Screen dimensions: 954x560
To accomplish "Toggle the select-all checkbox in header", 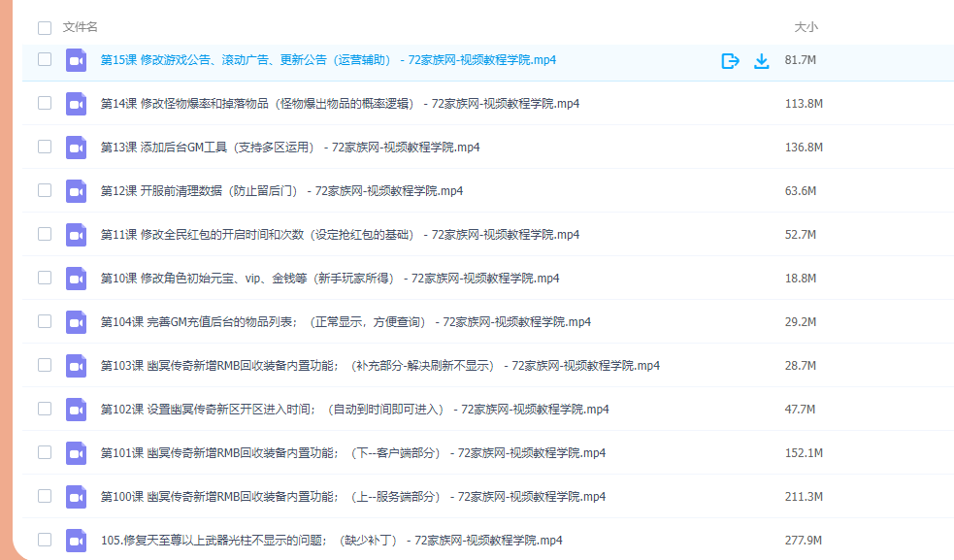I will point(45,27).
